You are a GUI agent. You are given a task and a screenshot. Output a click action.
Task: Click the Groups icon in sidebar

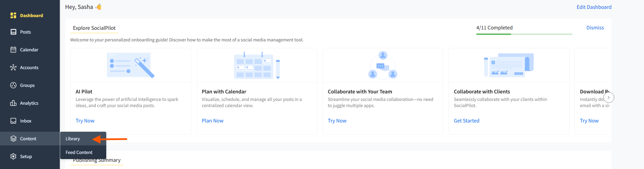tap(13, 85)
